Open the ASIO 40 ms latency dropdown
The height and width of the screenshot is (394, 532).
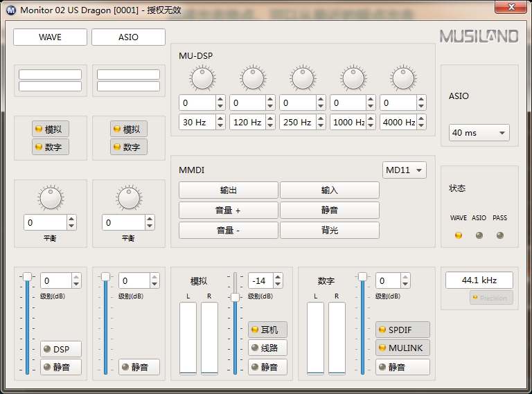pyautogui.click(x=479, y=132)
